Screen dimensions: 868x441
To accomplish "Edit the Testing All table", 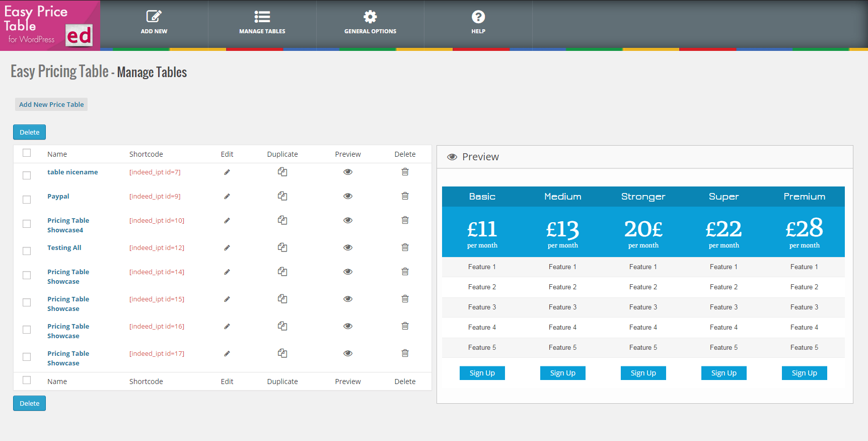I will (x=227, y=248).
